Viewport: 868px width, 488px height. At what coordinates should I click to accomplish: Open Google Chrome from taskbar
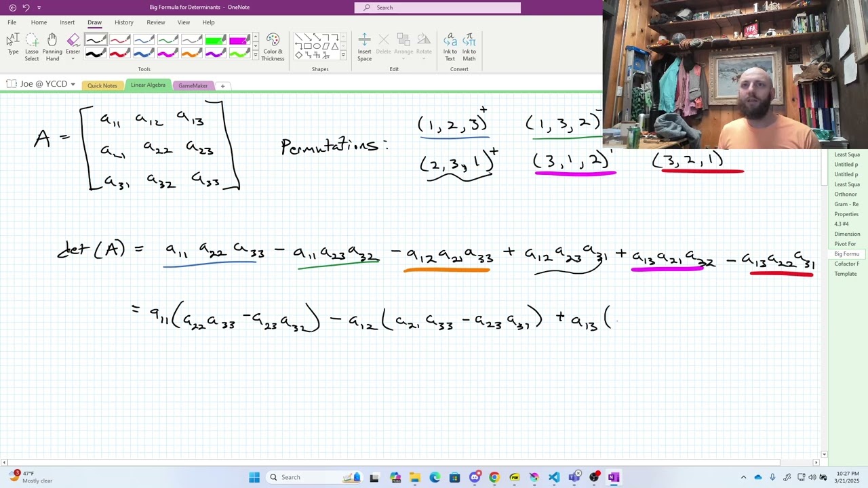click(494, 477)
